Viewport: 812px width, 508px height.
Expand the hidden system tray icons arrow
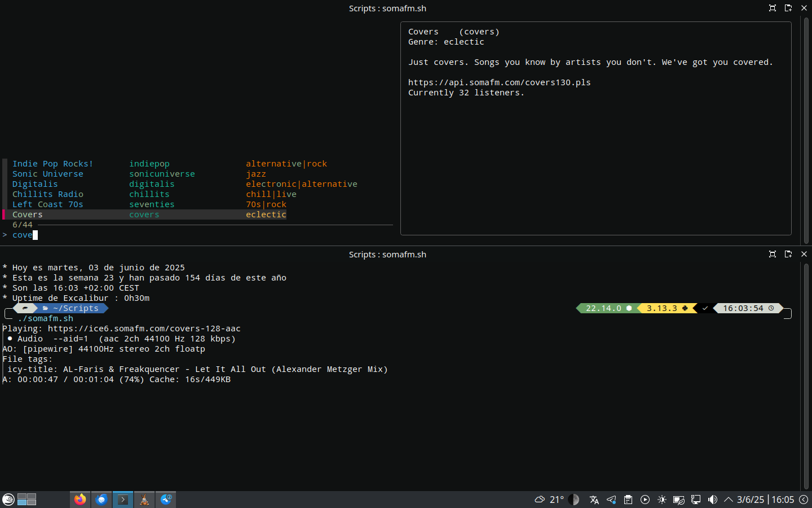pyautogui.click(x=729, y=500)
